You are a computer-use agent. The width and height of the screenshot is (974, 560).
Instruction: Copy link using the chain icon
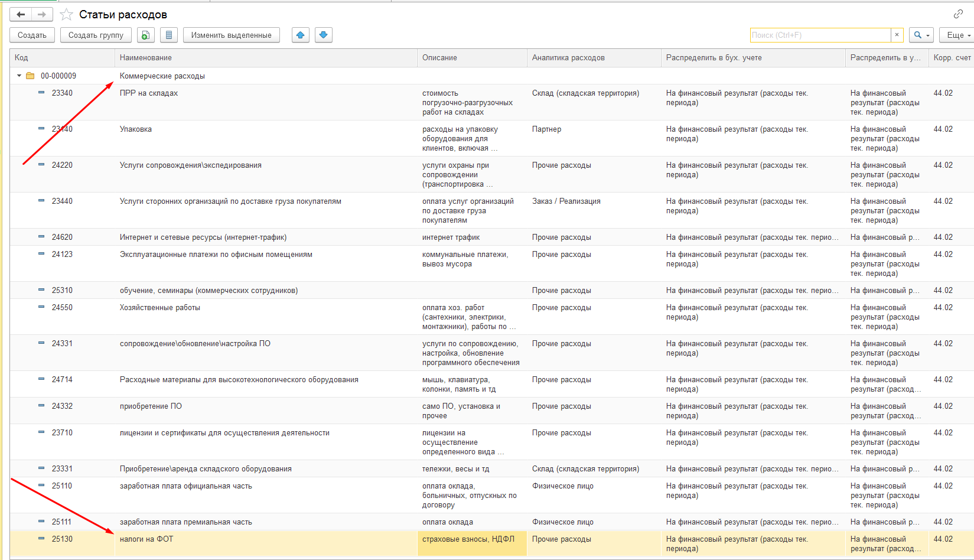[x=958, y=14]
